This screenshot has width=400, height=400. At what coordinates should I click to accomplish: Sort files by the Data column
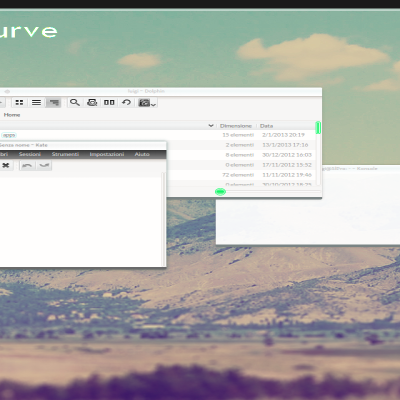(x=266, y=126)
